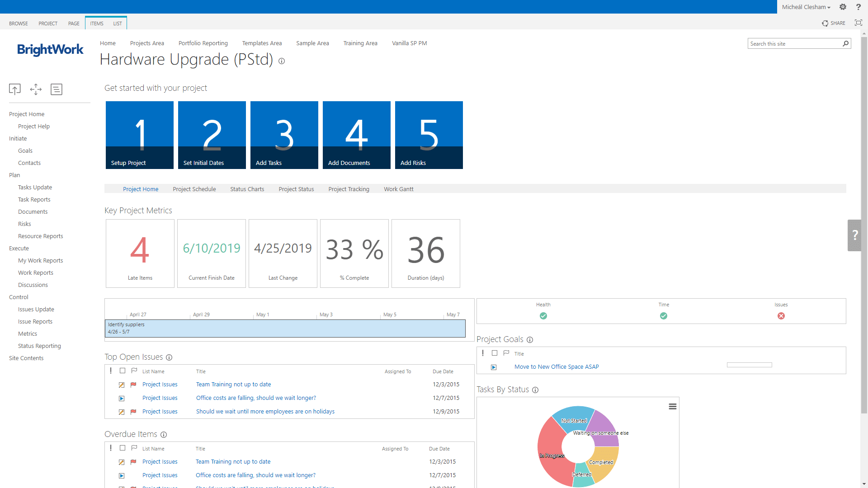Click red flag on Team Training open issue
The height and width of the screenshot is (488, 868).
133,385
